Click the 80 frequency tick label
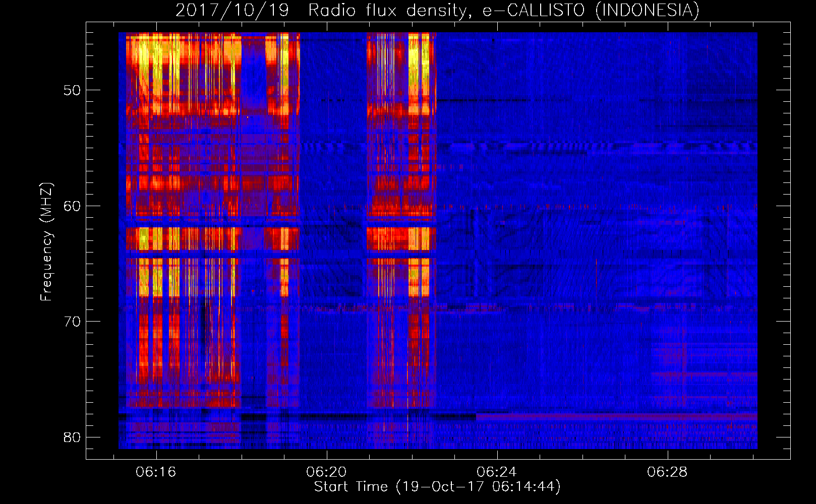The width and height of the screenshot is (816, 504). click(72, 437)
